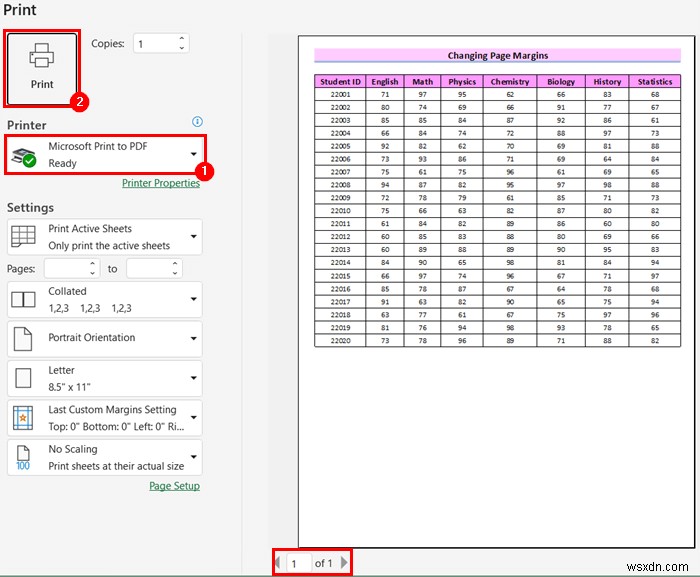The width and height of the screenshot is (700, 577).
Task: Expand the No Scaling dropdown
Action: (x=105, y=457)
